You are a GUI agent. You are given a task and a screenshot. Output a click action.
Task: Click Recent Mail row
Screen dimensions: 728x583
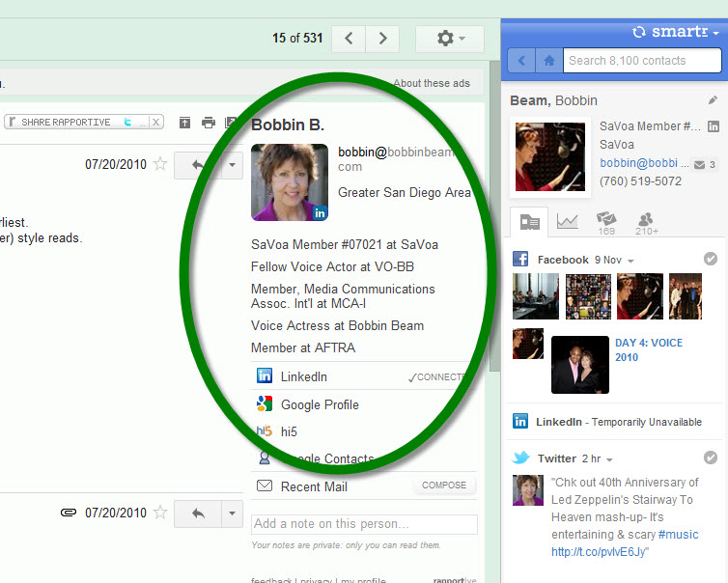tap(364, 486)
